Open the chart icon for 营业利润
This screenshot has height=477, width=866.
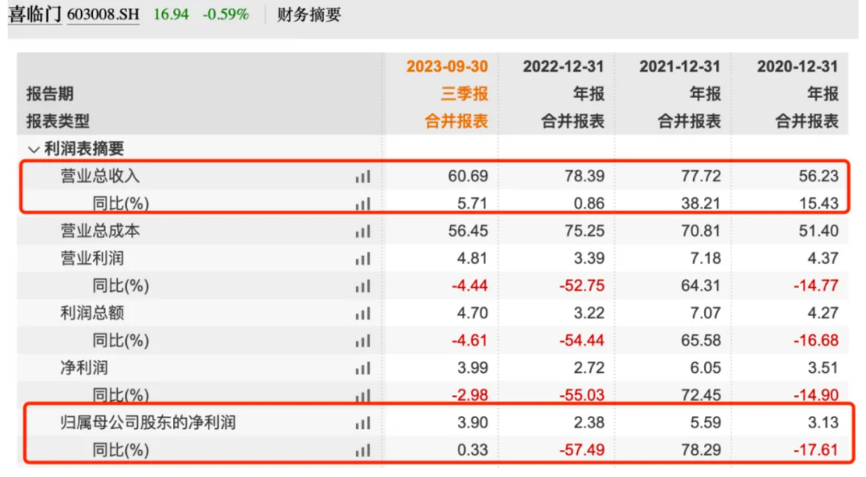362,258
